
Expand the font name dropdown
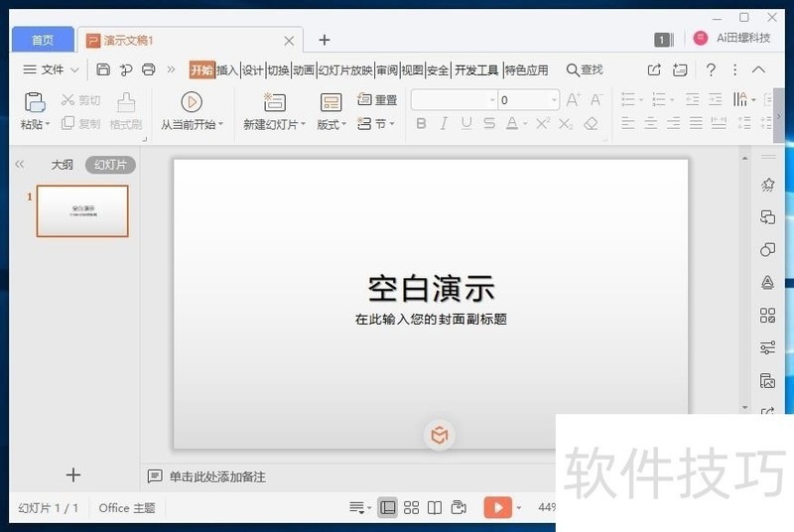pyautogui.click(x=492, y=100)
